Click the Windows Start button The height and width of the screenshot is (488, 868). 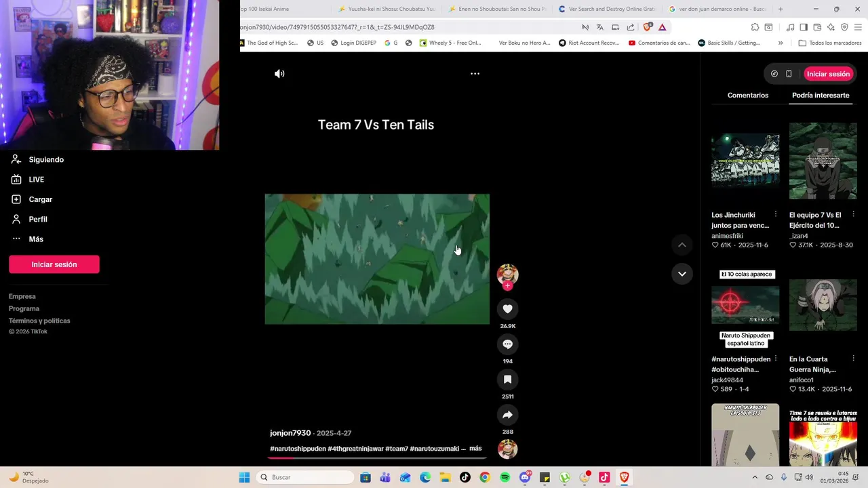244,477
